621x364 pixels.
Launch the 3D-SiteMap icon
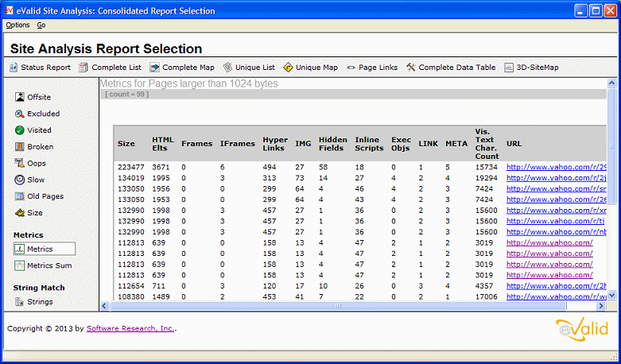coord(509,68)
